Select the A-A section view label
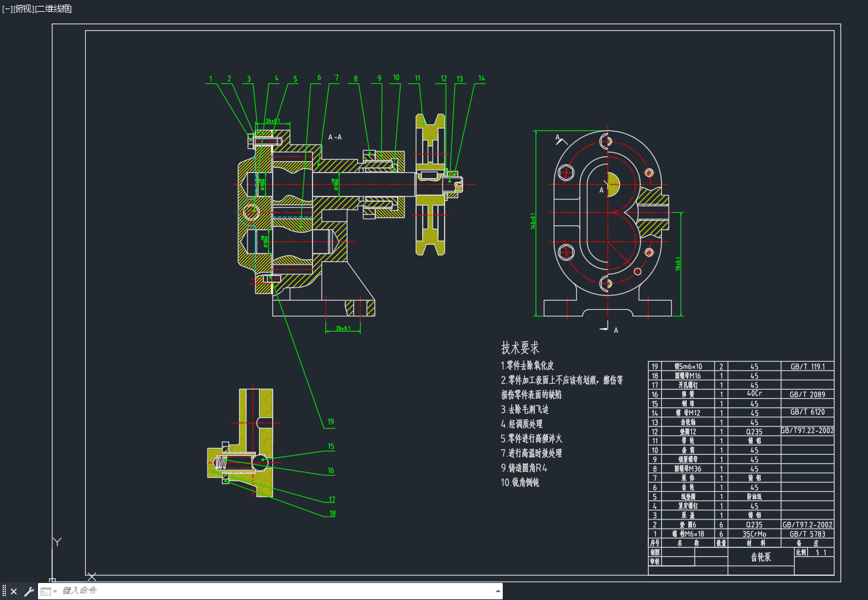Viewport: 868px width, 600px height. 335,137
